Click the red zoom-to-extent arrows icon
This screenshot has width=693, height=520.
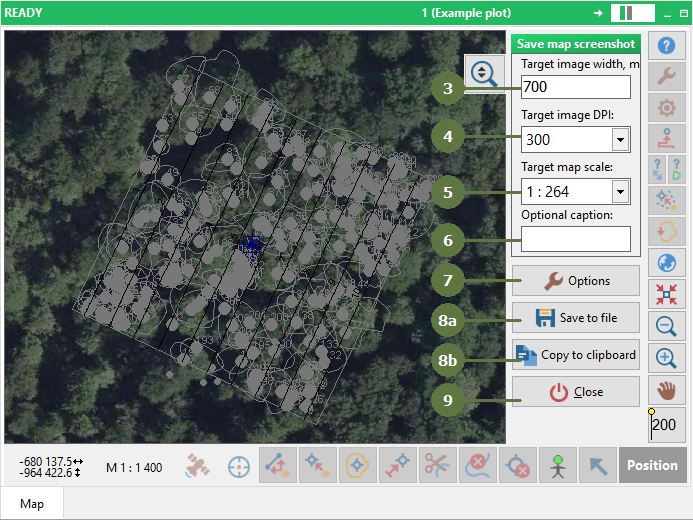668,293
